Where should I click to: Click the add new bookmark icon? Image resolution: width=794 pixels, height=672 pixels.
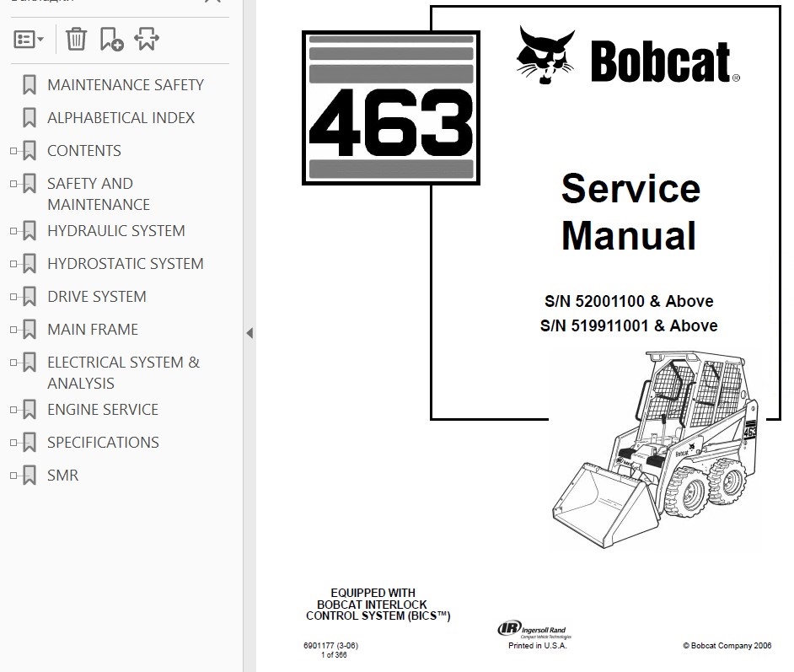click(110, 39)
